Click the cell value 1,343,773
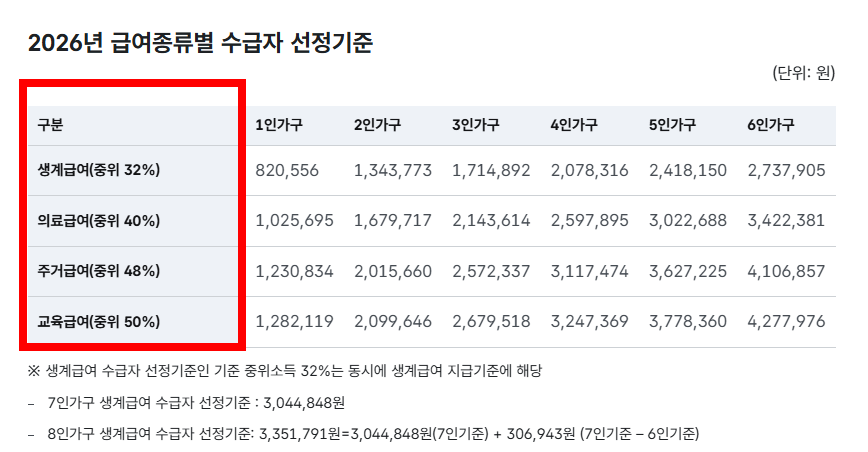 click(392, 170)
